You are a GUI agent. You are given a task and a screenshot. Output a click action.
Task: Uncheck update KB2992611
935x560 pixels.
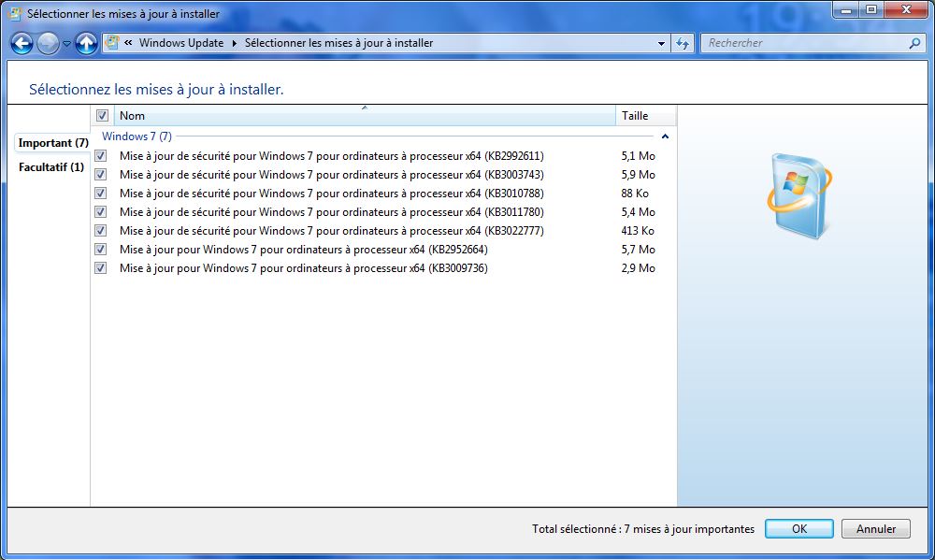pos(101,155)
